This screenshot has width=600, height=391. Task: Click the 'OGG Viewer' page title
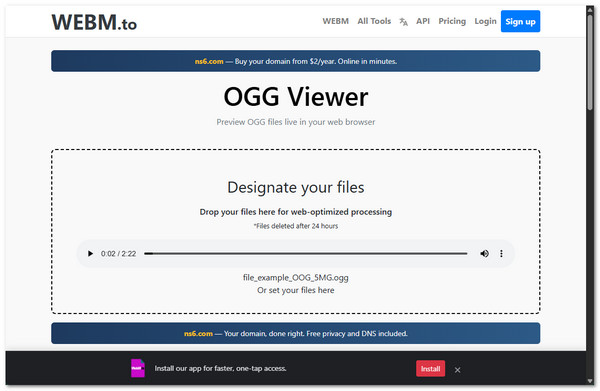point(295,96)
